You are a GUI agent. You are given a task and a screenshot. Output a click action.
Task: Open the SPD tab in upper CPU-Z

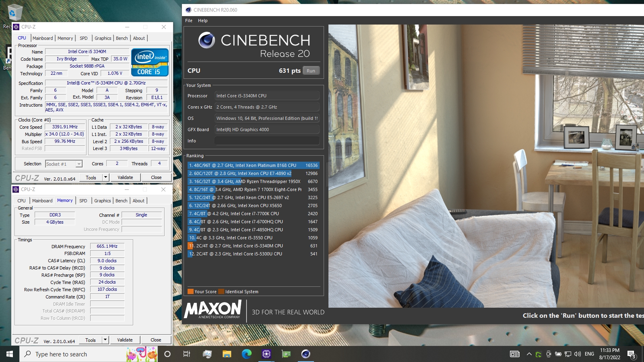tap(84, 38)
